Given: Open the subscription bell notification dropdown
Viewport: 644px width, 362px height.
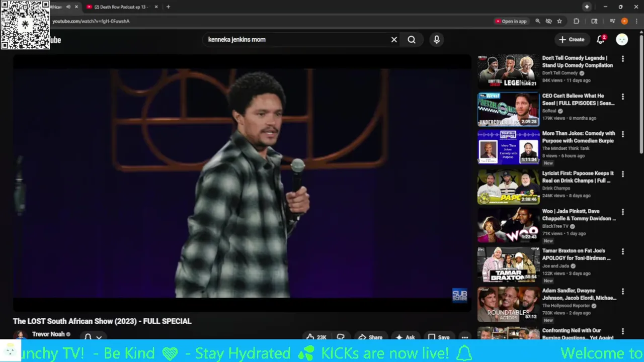Looking at the screenshot, I should pos(93,337).
